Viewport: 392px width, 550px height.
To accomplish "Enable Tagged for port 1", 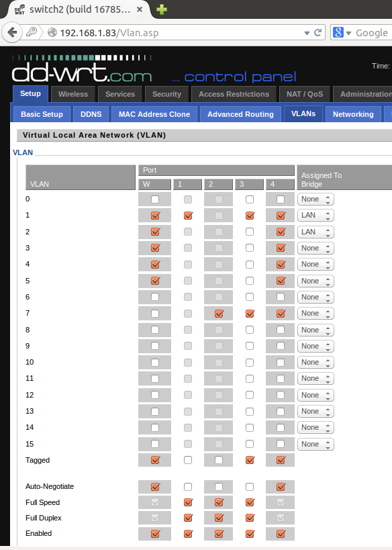I will (x=188, y=460).
